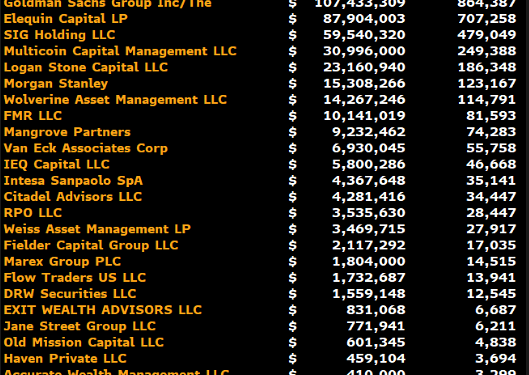Click the share count 74,283
Screen dimensions: 529x375
491,132
